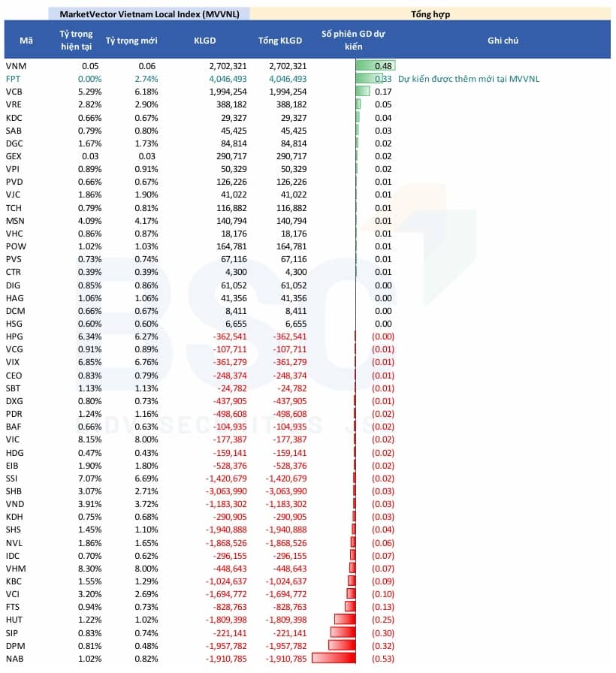Select the NAB ticker in the last row
The height and width of the screenshot is (673, 616).
coord(16,659)
